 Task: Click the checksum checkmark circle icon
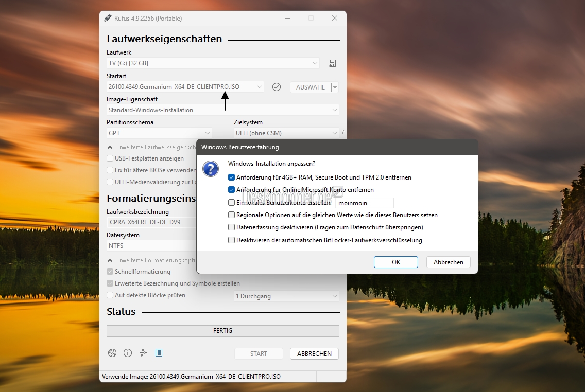pyautogui.click(x=277, y=87)
